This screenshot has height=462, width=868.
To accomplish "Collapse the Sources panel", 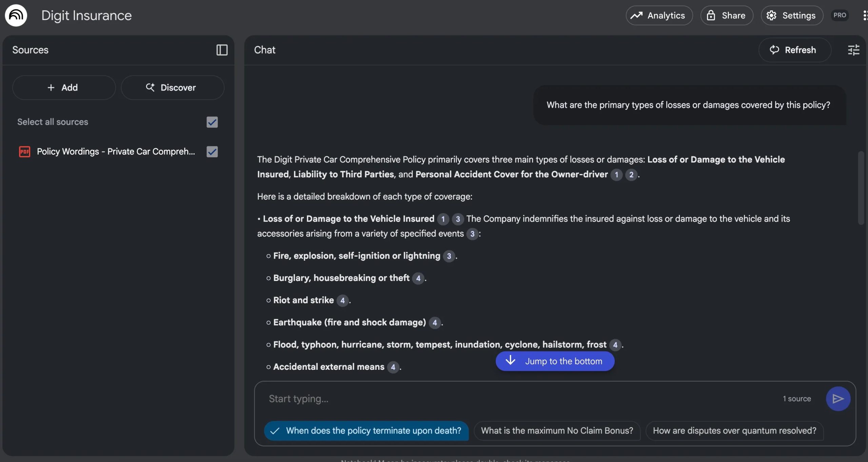I will click(x=222, y=50).
